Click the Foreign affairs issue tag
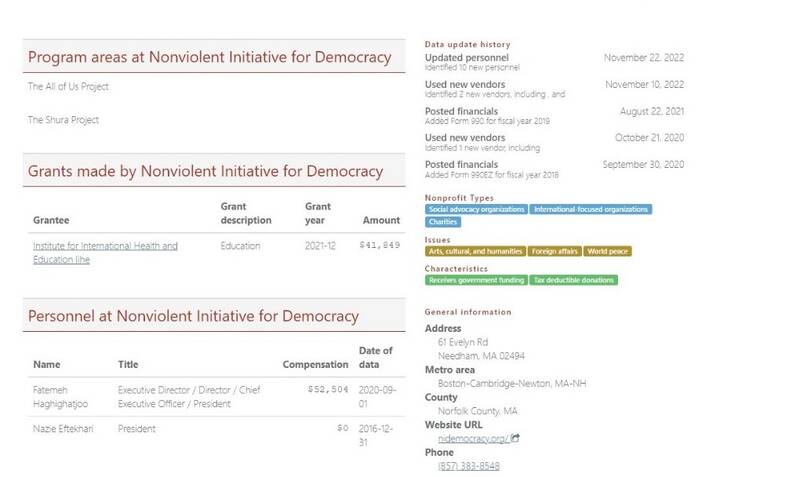 [555, 251]
